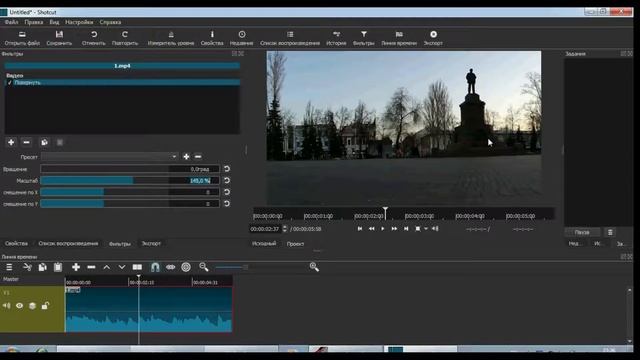Copy the filters using copy icon
640x360 pixels.
(44, 142)
